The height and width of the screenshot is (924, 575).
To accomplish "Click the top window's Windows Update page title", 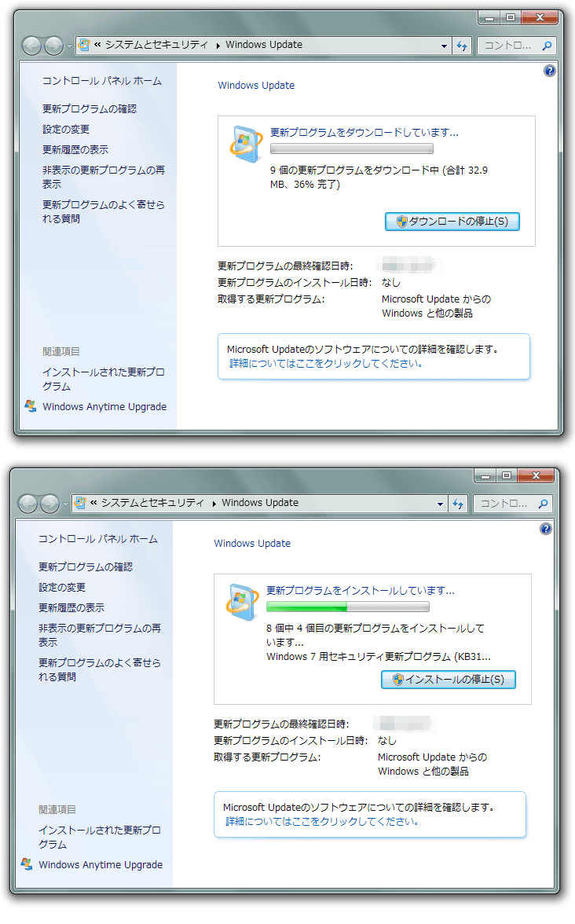I will tap(256, 86).
